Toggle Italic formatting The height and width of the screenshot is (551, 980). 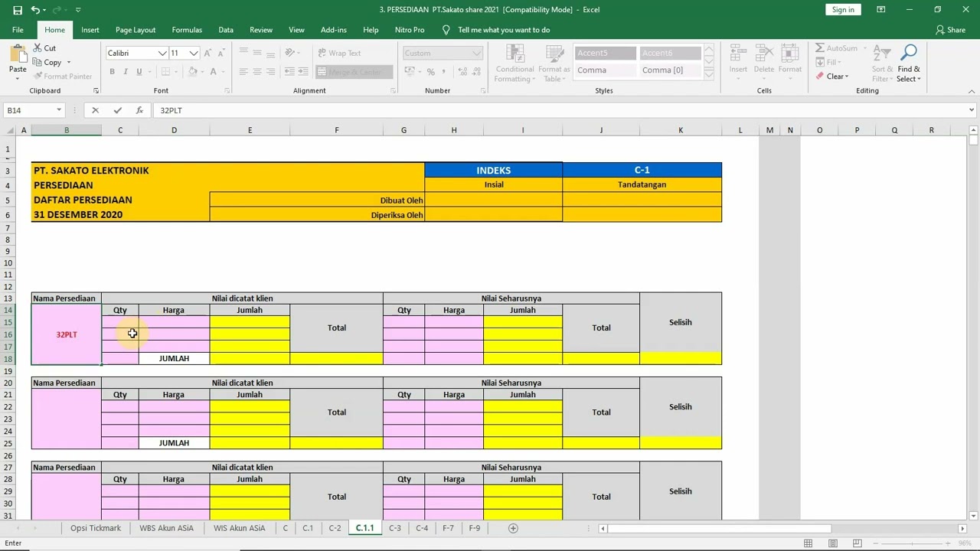tap(126, 72)
